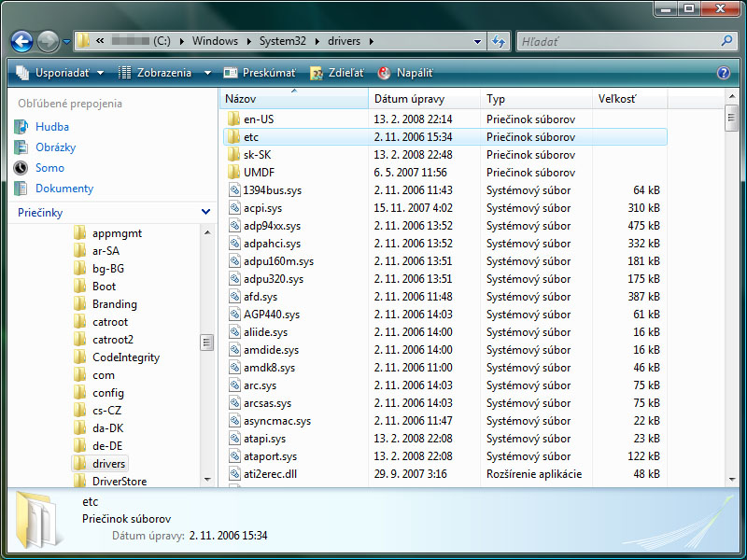This screenshot has height=560, width=747.
Task: Click file list scrollbar thumb
Action: pyautogui.click(x=732, y=118)
